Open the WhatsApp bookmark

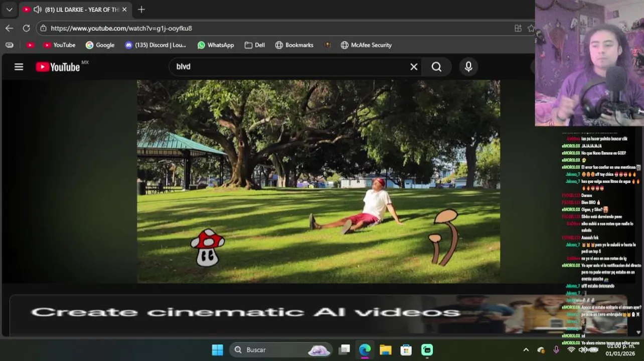216,45
